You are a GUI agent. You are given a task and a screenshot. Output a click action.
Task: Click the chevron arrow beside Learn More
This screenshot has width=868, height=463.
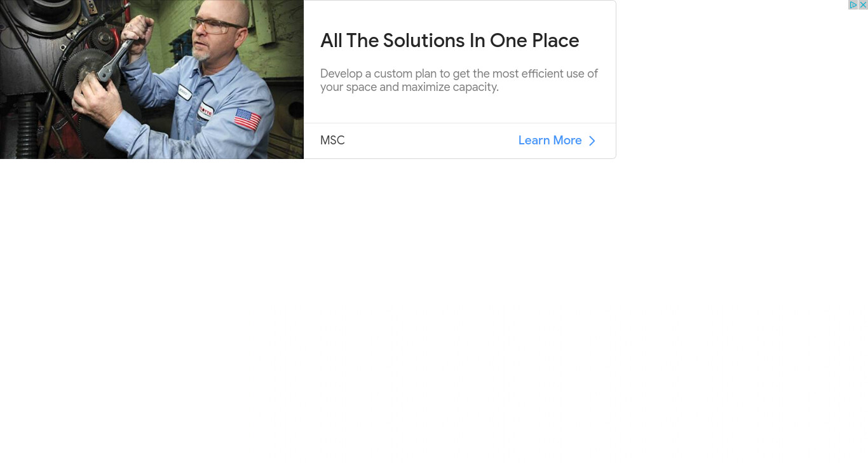[592, 141]
